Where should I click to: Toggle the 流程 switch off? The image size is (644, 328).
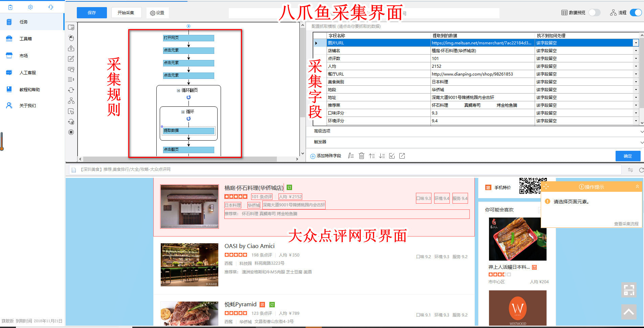click(636, 13)
